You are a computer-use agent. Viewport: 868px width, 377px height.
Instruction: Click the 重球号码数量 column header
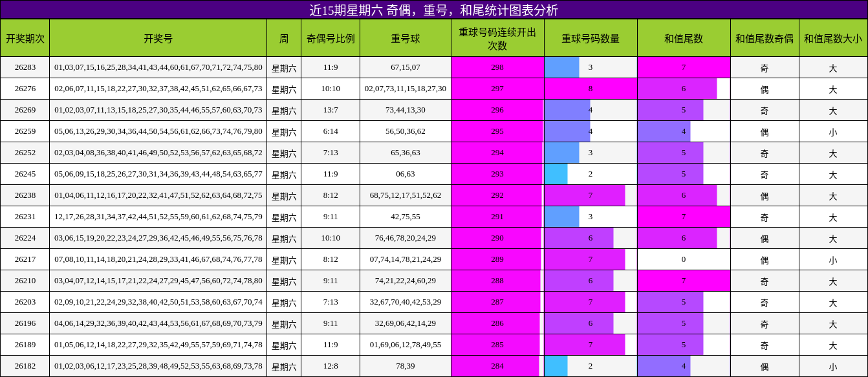pyautogui.click(x=591, y=38)
